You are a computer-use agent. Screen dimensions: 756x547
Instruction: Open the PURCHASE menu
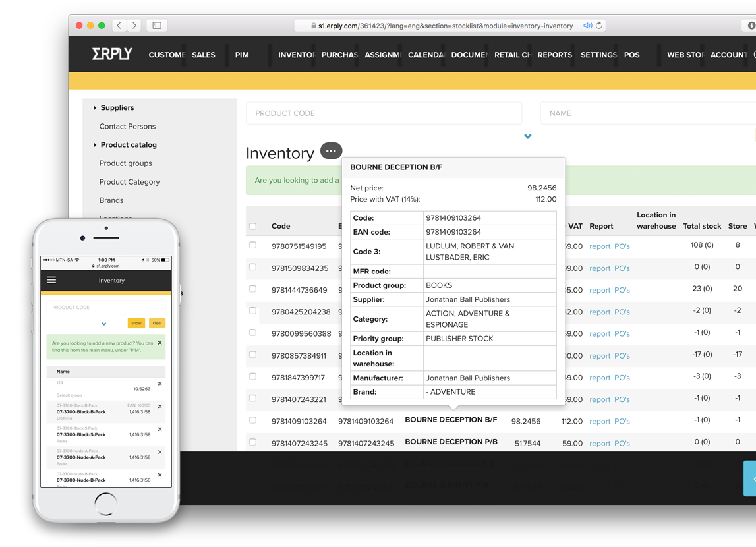[x=339, y=55]
